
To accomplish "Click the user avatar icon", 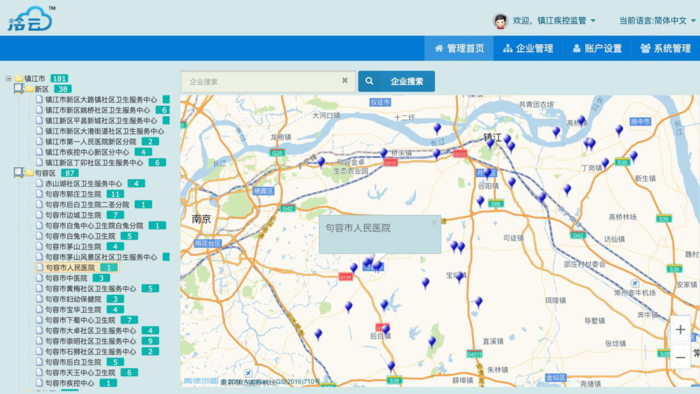I will pyautogui.click(x=500, y=21).
